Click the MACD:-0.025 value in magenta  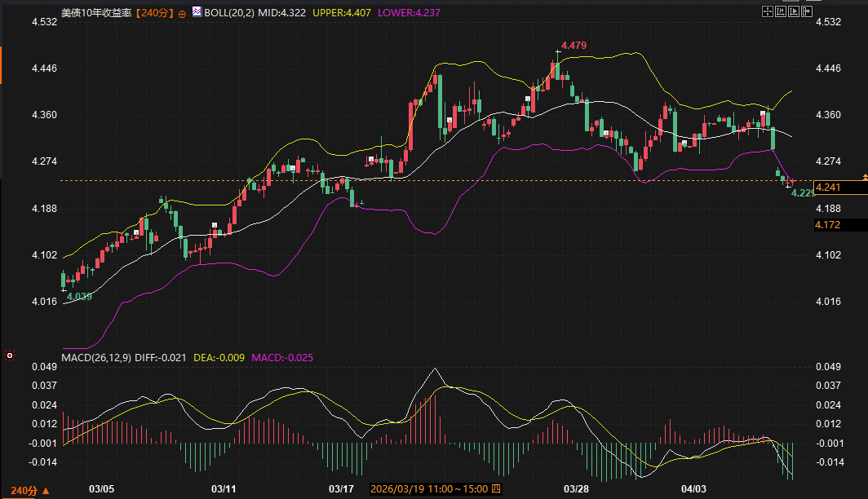(x=282, y=358)
